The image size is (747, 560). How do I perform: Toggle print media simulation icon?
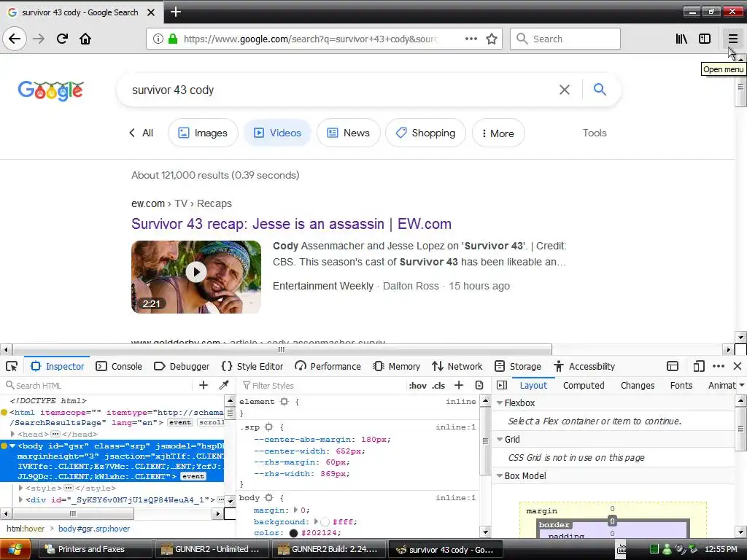tap(479, 385)
